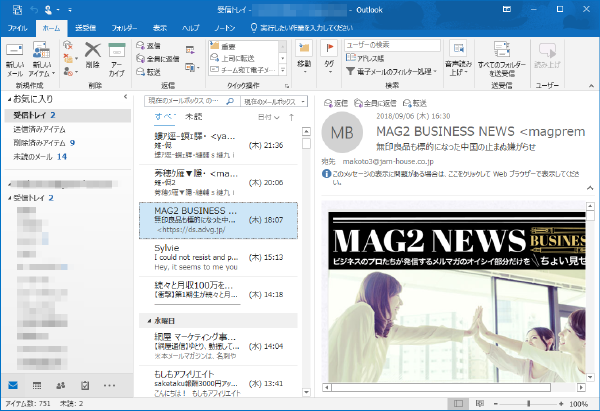The height and width of the screenshot is (411, 600).
Task: Open the ノートン tab
Action: pyautogui.click(x=224, y=28)
